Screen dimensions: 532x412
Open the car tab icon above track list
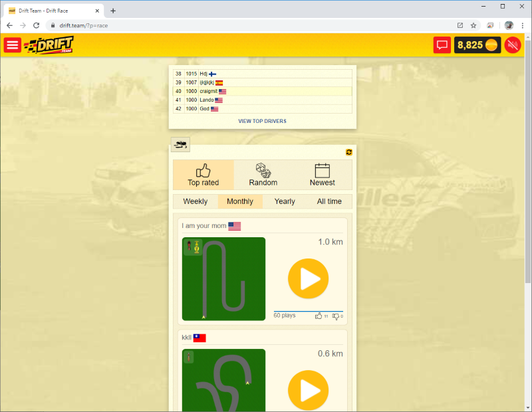pyautogui.click(x=180, y=144)
